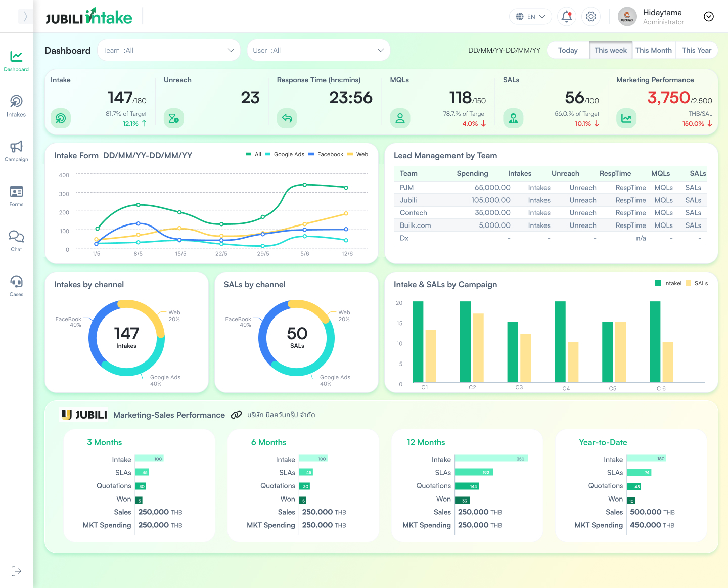Expand the sidebar with the chevron

[x=25, y=17]
